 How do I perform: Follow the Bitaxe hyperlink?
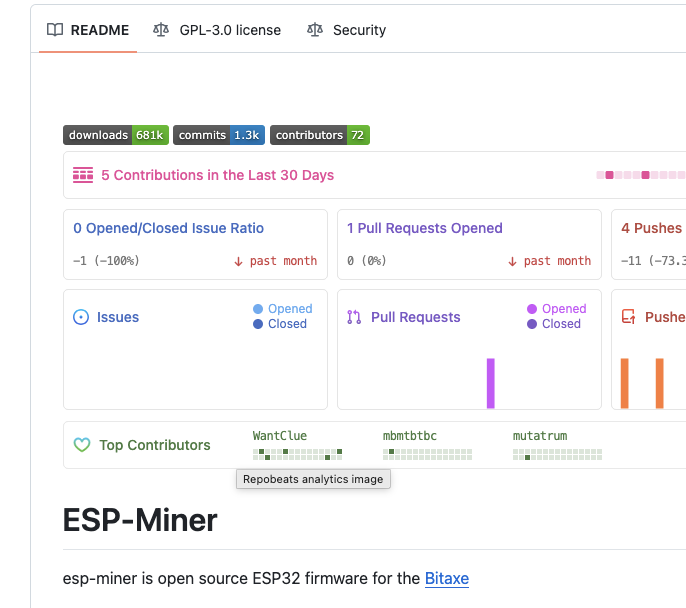[447, 578]
